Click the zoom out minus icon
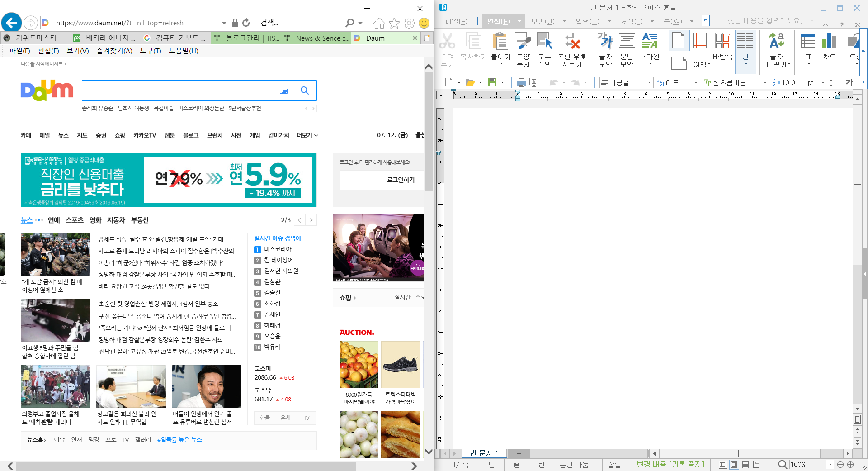 (x=840, y=465)
